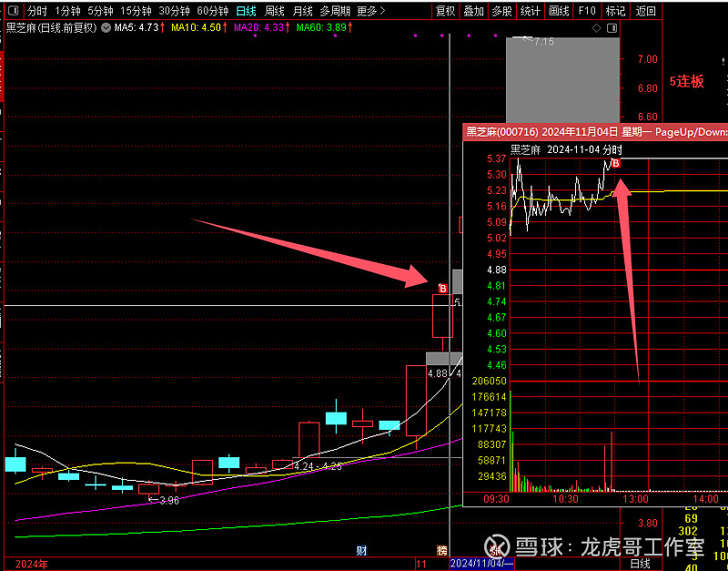The height and width of the screenshot is (571, 728).
Task: Click the 5.37 price in the intraday popup
Action: [496, 158]
